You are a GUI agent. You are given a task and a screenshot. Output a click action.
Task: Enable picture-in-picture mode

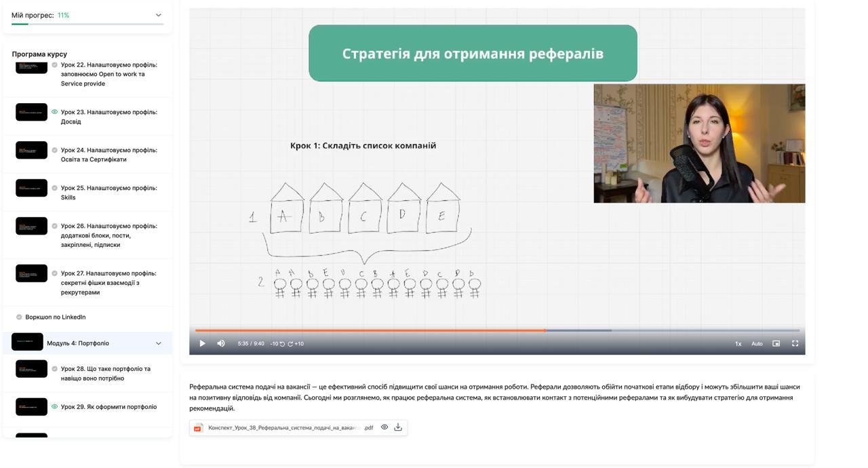pyautogui.click(x=776, y=344)
